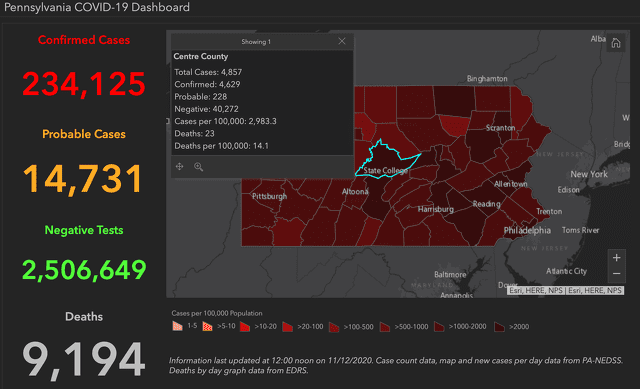Click the Edison label on map
Screen dimensions: 640x389
pos(568,190)
